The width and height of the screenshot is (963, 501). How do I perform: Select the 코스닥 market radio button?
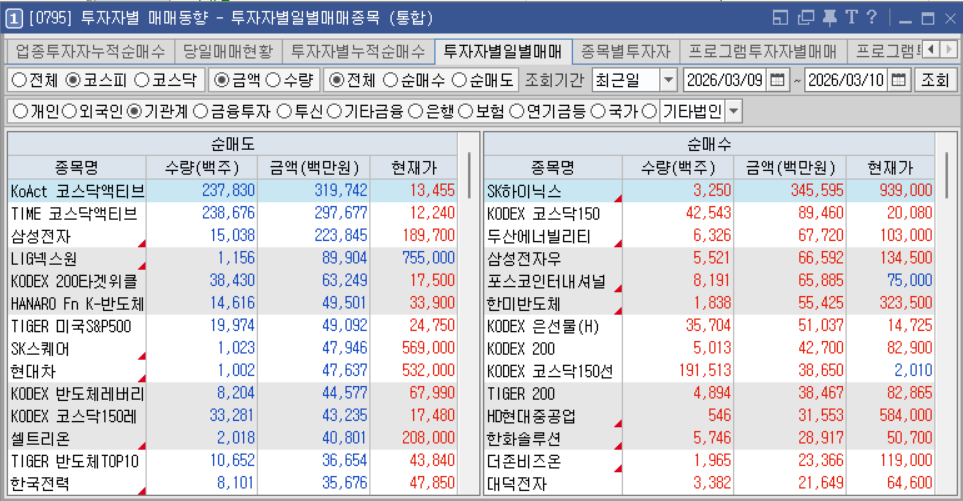pyautogui.click(x=142, y=80)
